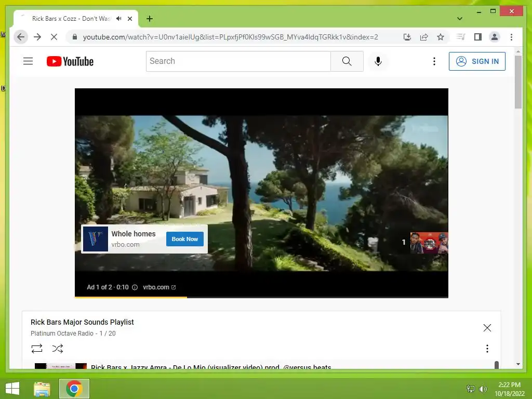Mute the tab using speaker icon

119,18
